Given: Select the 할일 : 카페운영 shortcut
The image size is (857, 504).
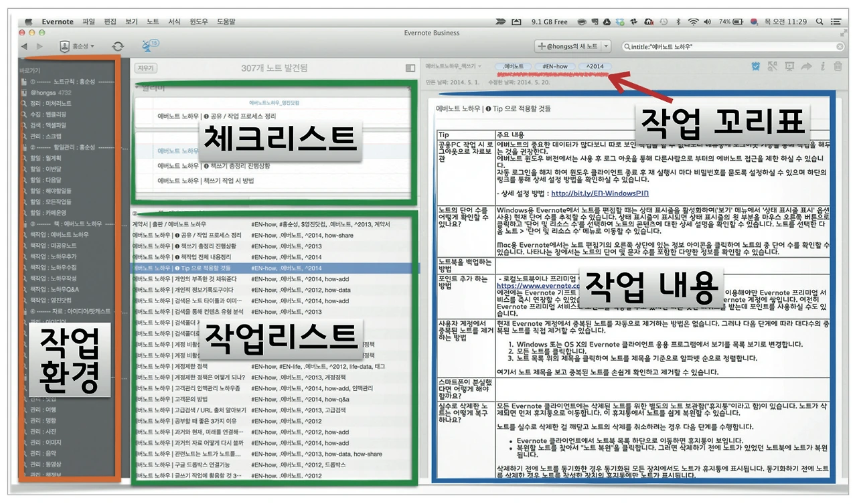Looking at the screenshot, I should [x=48, y=212].
